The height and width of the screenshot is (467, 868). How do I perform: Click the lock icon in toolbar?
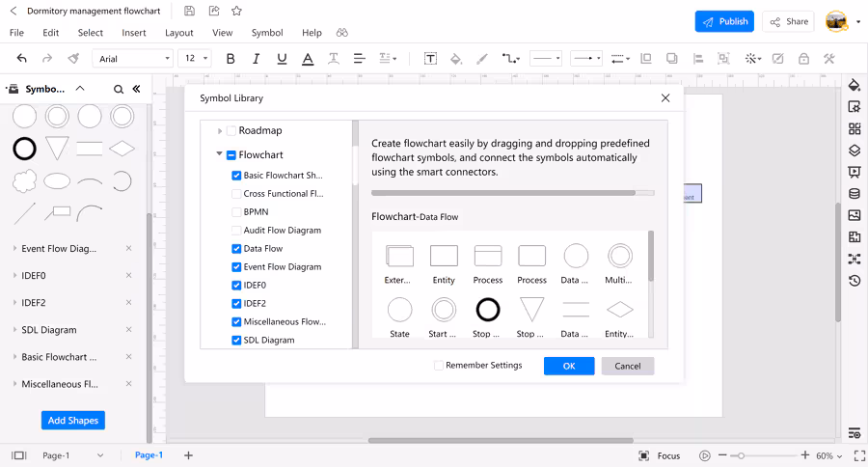[803, 59]
